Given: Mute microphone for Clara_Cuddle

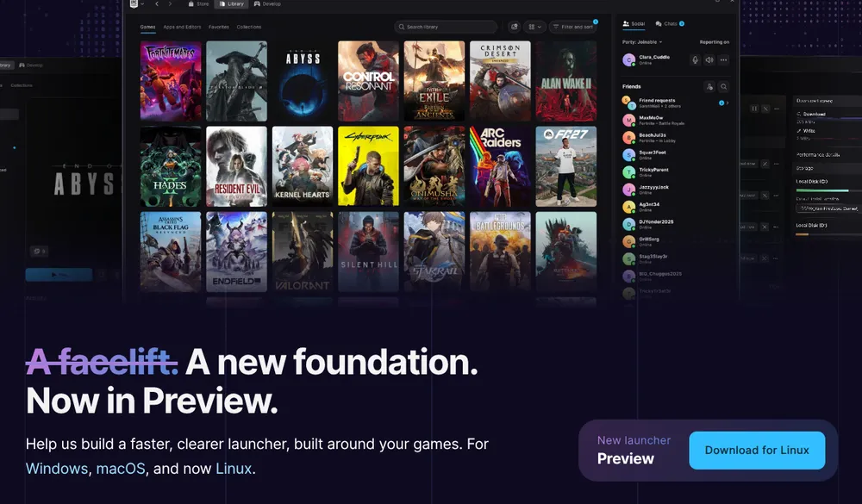Looking at the screenshot, I should coord(695,60).
